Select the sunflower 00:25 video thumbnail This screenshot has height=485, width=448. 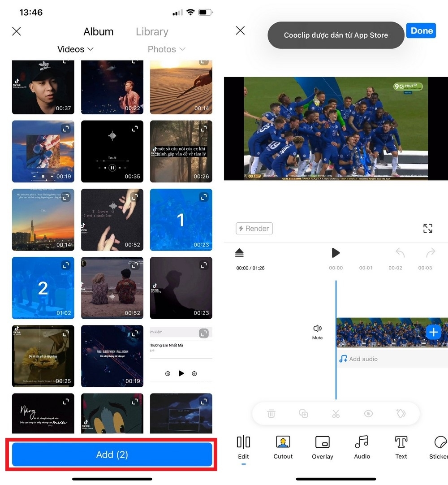point(43,356)
